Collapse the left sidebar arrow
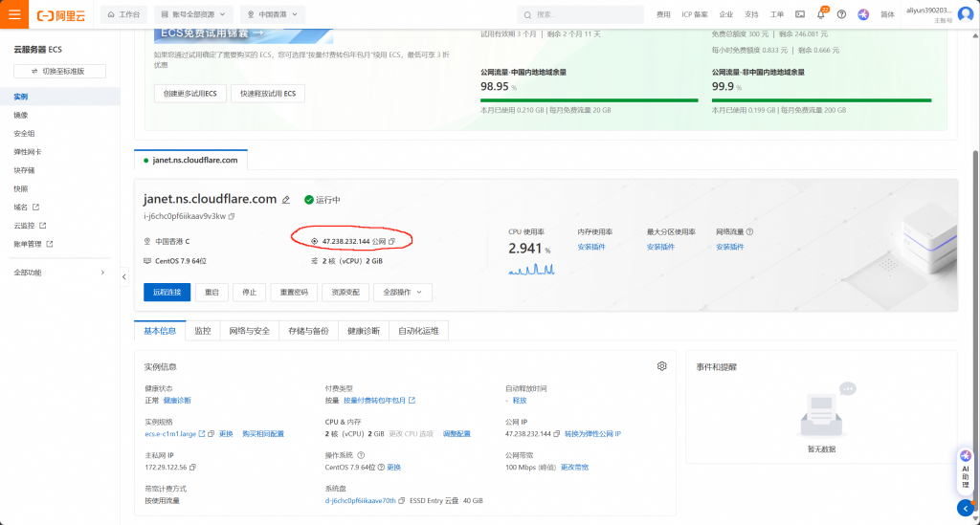 tap(123, 276)
